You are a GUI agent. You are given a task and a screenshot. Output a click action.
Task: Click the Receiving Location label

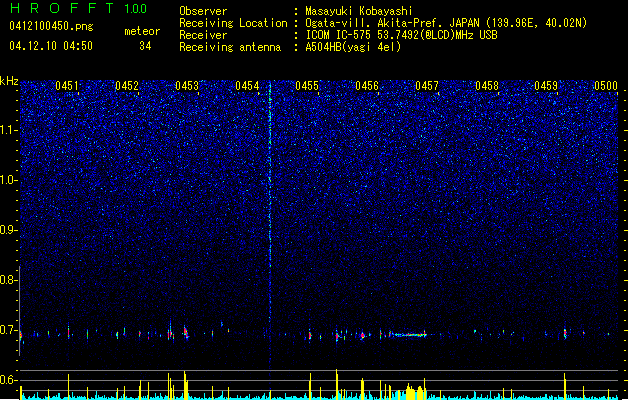[233, 23]
